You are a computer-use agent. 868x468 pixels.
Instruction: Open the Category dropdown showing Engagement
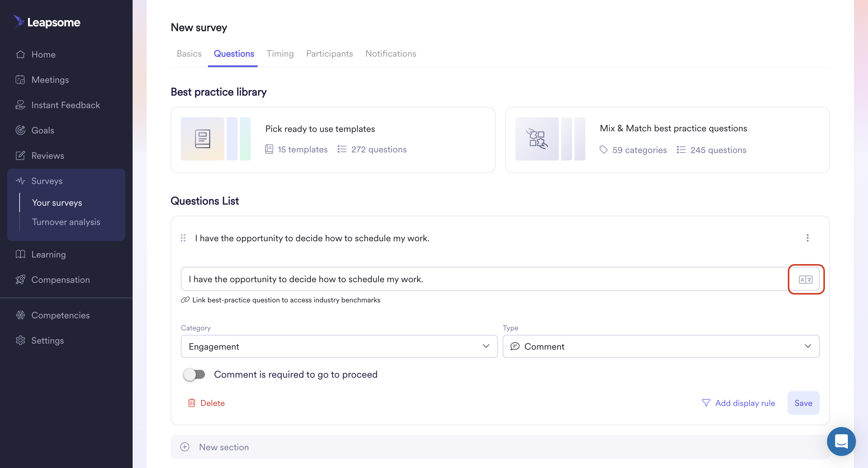click(x=339, y=346)
